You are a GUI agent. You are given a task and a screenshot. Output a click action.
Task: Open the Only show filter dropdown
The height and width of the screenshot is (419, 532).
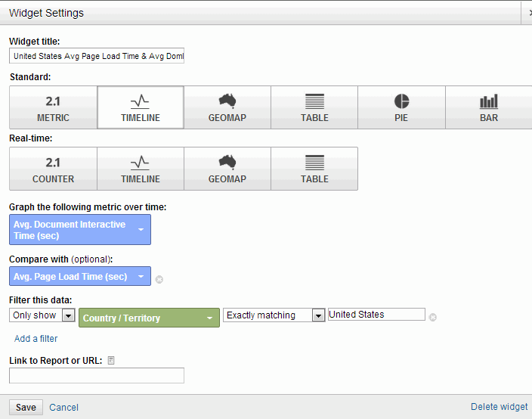point(42,315)
